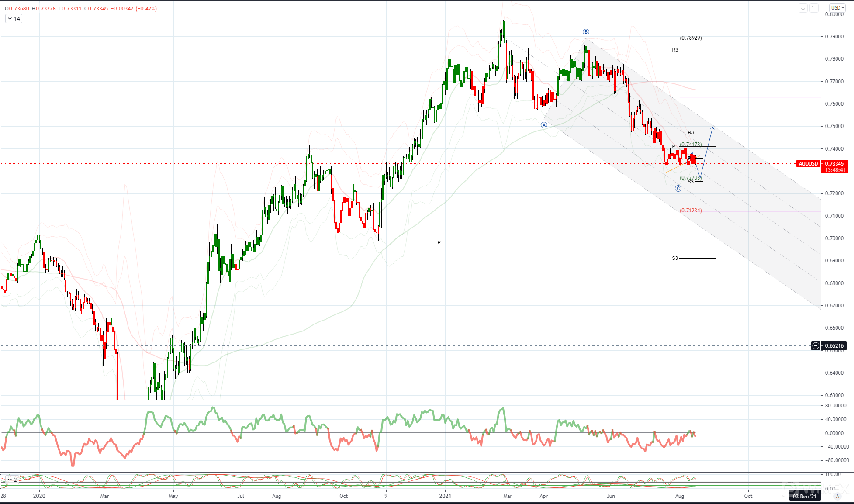Maximize the chart pane
The height and width of the screenshot is (504, 854).
814,8
